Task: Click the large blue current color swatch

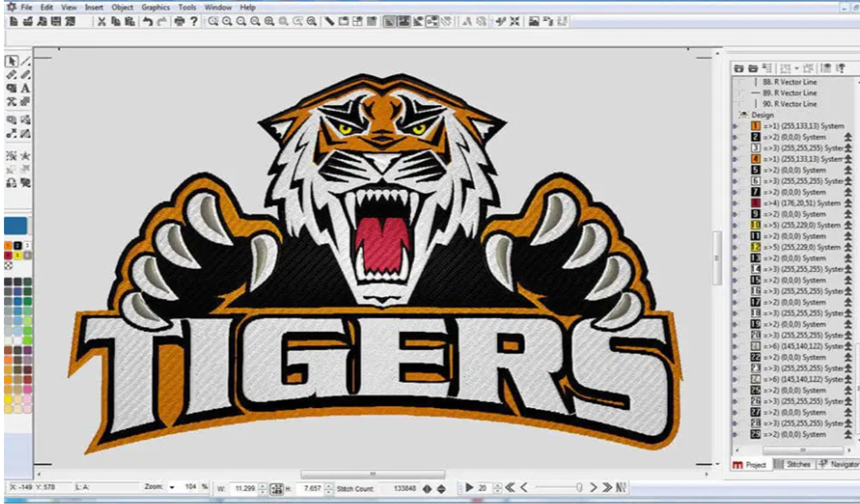Action: 16,226
